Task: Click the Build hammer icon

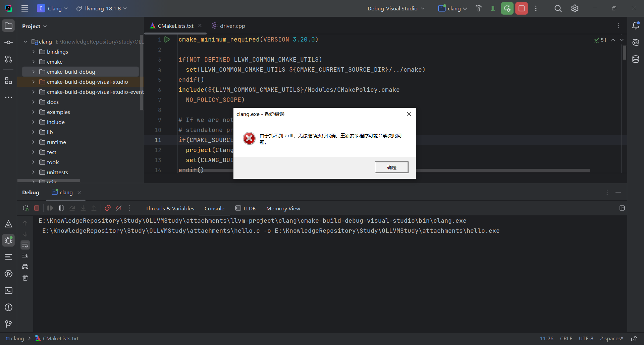Action: pyautogui.click(x=479, y=8)
